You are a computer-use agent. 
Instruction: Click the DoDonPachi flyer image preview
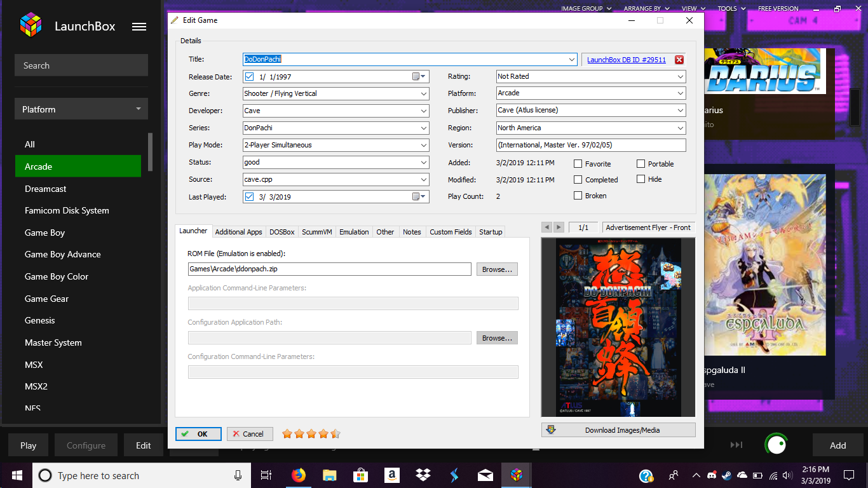click(618, 327)
